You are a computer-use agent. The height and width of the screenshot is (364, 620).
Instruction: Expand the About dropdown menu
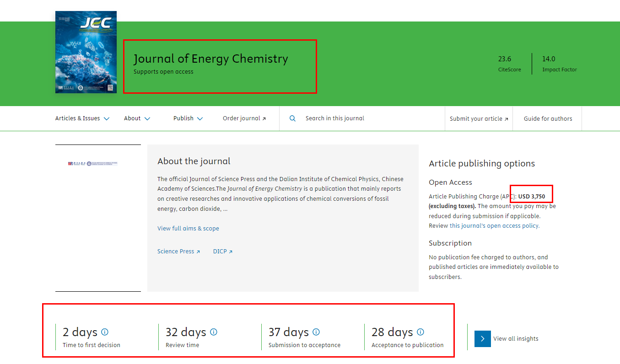point(137,118)
